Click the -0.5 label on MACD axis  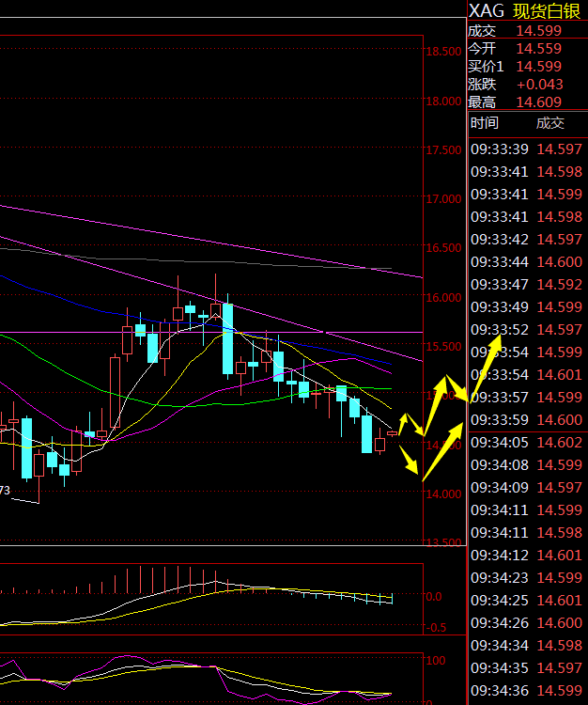(x=436, y=628)
